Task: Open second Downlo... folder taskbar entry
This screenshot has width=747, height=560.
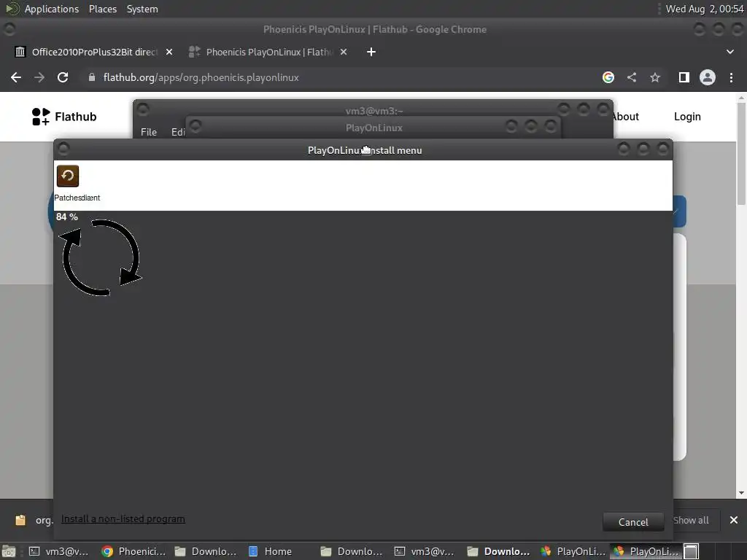Action: tap(352, 551)
